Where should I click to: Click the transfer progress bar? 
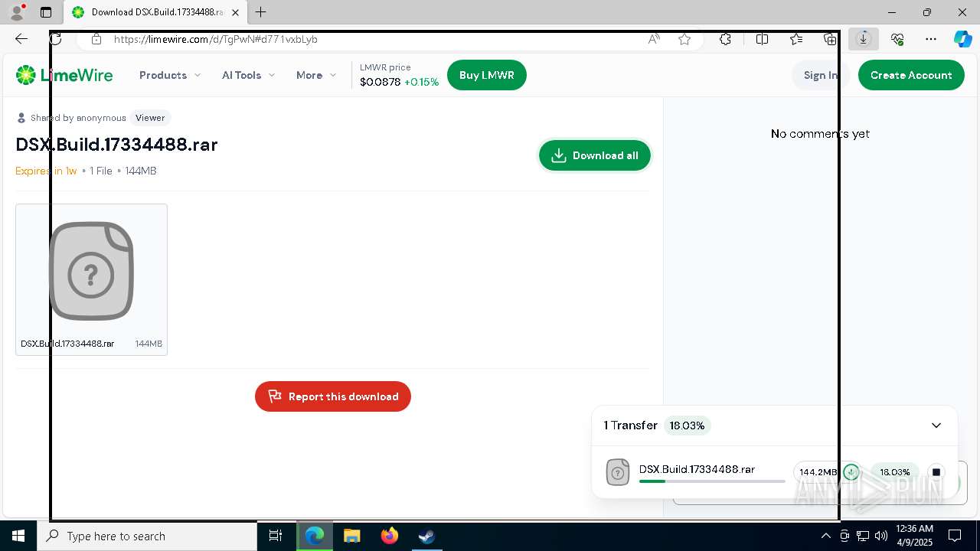pos(712,481)
